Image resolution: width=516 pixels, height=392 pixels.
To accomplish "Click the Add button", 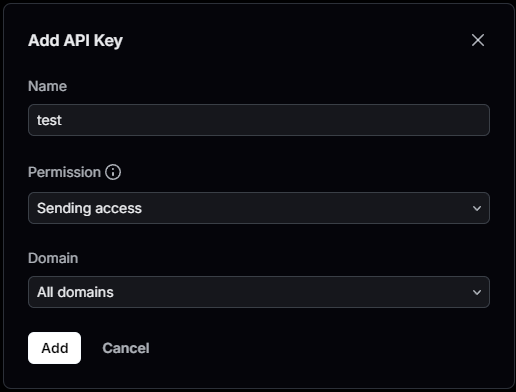I will [54, 348].
